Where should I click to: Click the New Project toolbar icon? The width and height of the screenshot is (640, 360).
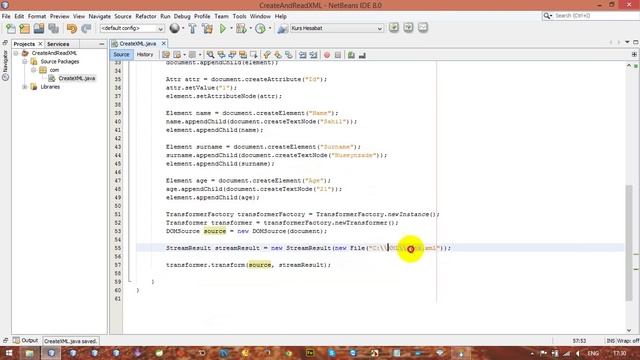click(24, 28)
